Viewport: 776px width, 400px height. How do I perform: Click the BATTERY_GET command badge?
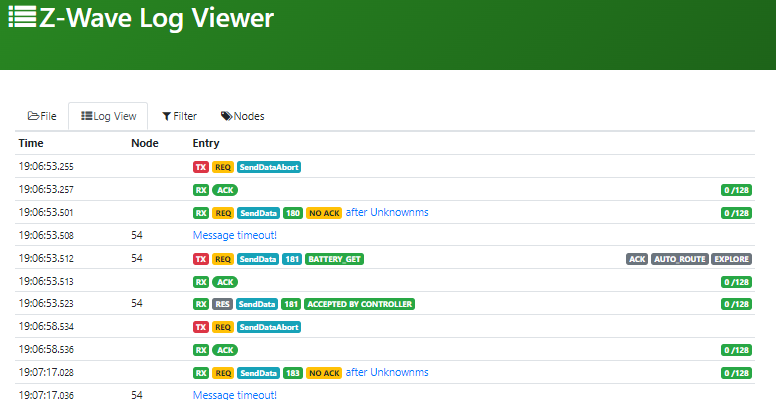(x=337, y=259)
